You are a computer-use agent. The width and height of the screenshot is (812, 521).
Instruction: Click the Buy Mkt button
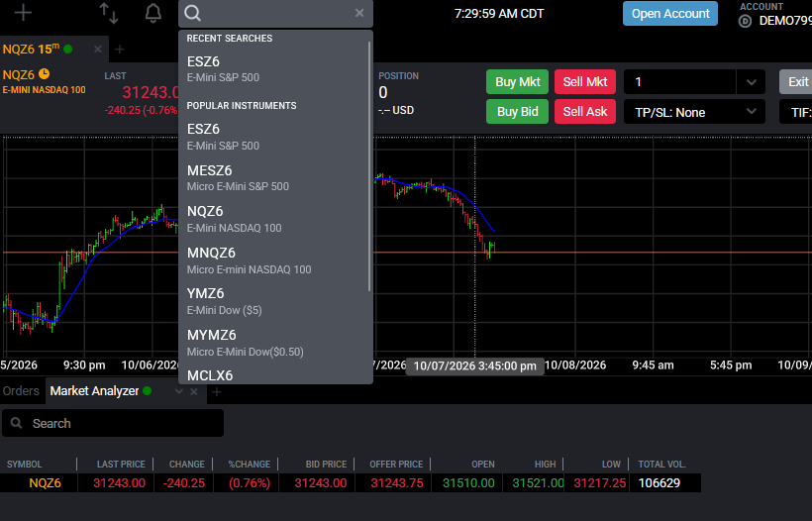(x=517, y=82)
